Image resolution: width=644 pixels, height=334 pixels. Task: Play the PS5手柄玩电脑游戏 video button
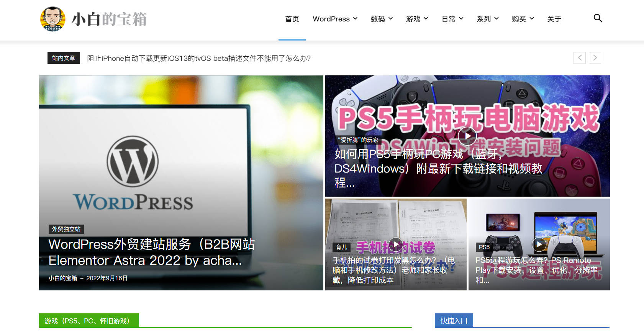[467, 136]
